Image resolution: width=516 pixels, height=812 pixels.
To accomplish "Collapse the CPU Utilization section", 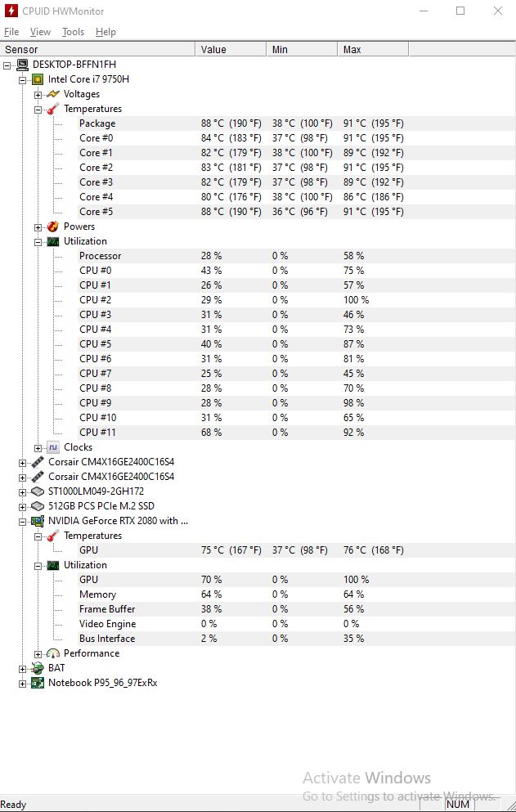I will point(38,242).
